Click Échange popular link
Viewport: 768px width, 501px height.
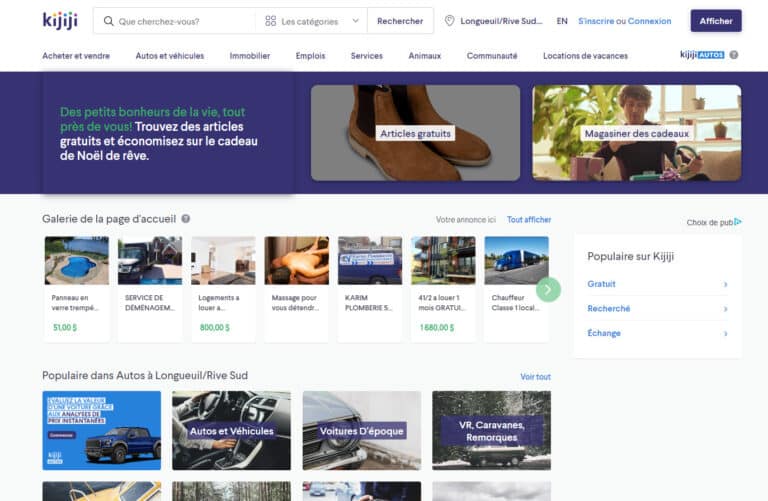(604, 333)
